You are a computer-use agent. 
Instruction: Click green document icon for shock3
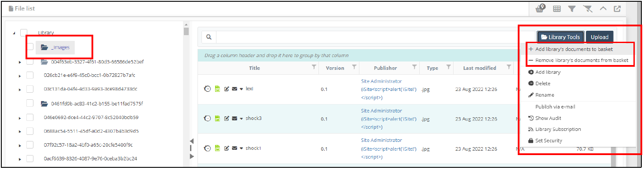(x=217, y=118)
